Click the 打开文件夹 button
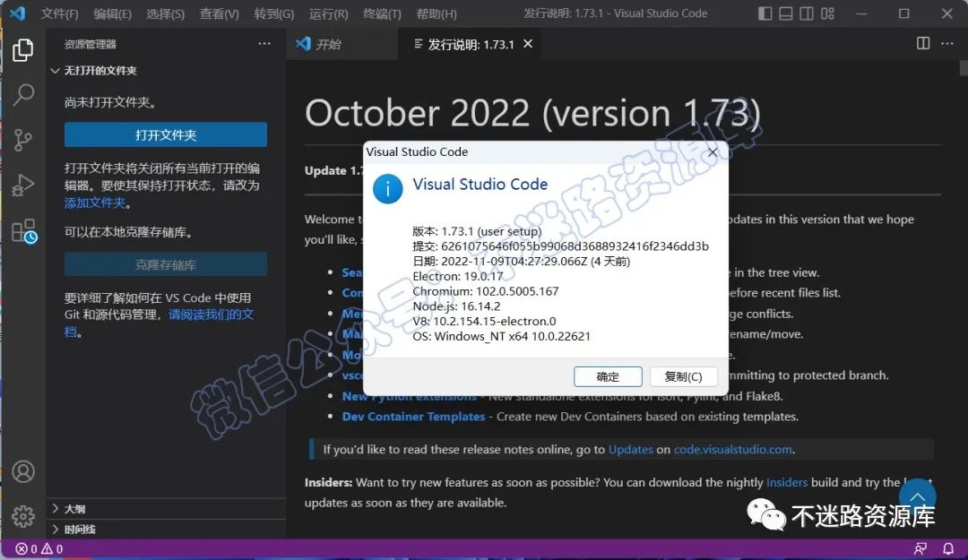 coord(166,134)
